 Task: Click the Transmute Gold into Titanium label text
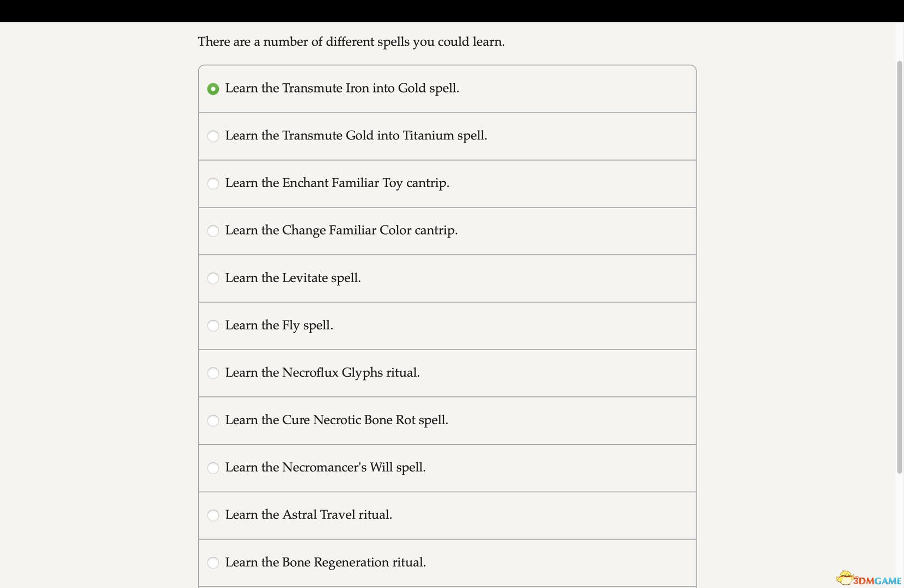click(x=356, y=136)
